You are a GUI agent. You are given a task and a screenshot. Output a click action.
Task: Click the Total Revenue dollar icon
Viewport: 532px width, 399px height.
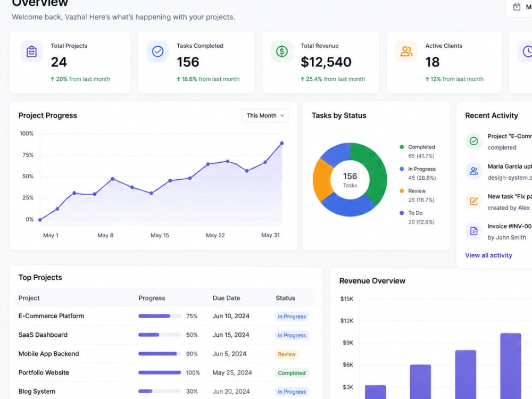coord(281,52)
